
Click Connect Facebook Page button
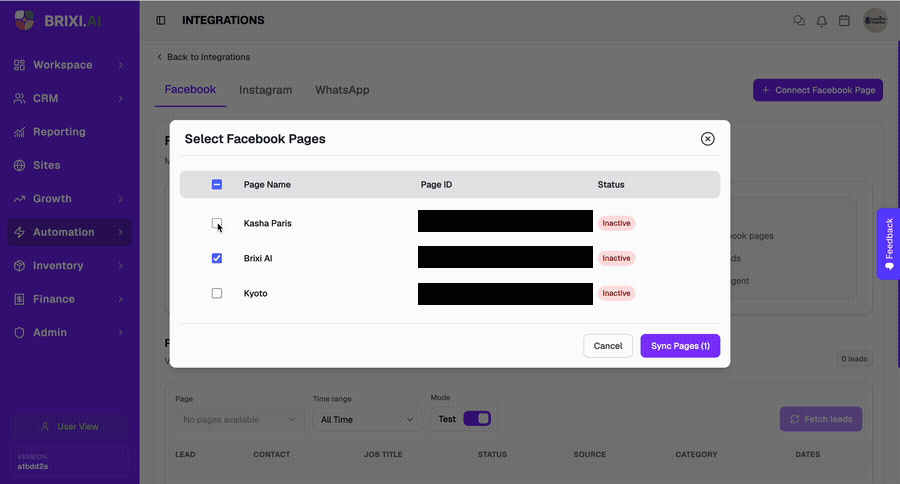pyautogui.click(x=818, y=90)
